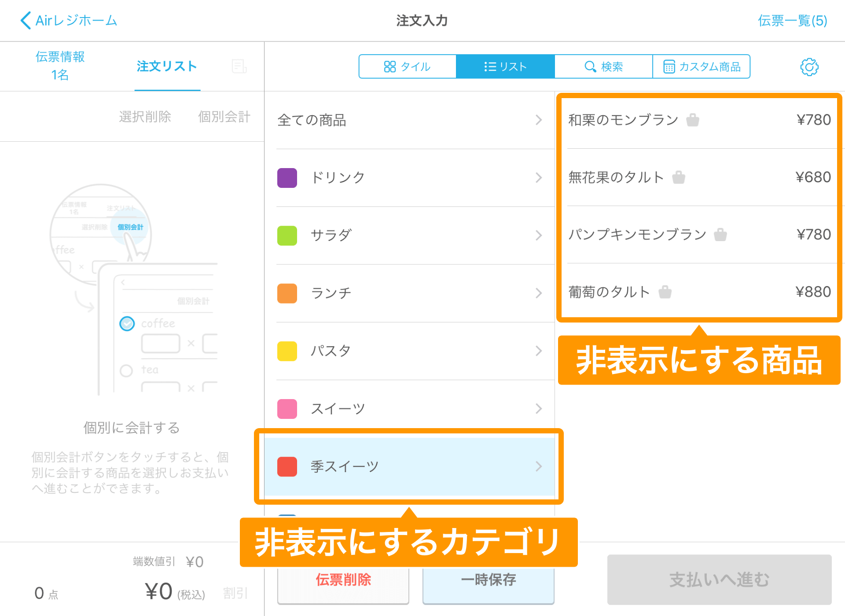Viewport: 845px width, 616px height.
Task: Select the 伝票情報 1名 tab
Action: (x=60, y=66)
